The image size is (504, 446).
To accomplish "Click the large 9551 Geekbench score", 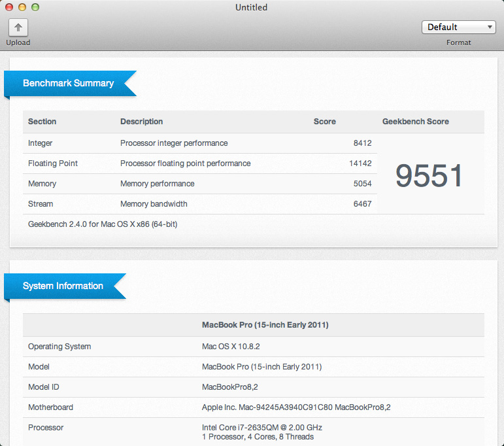I will pos(429,175).
